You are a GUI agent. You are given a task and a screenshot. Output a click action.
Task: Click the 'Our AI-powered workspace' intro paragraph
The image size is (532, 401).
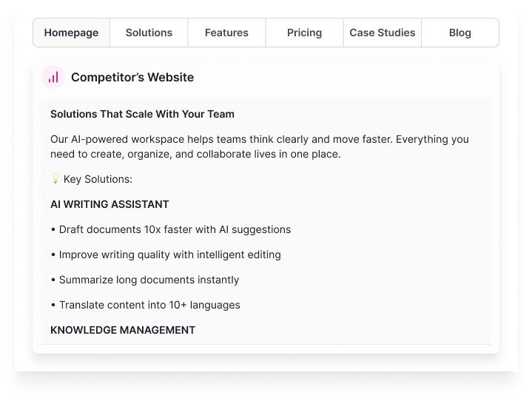pyautogui.click(x=259, y=146)
